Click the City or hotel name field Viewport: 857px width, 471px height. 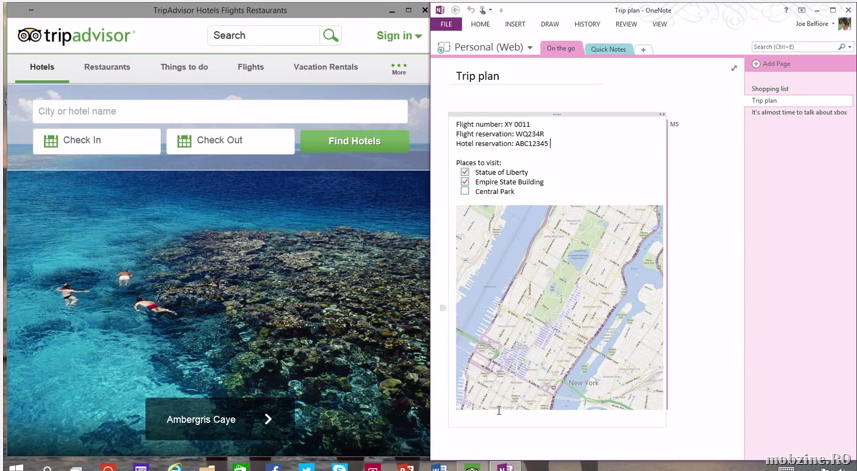tap(220, 111)
